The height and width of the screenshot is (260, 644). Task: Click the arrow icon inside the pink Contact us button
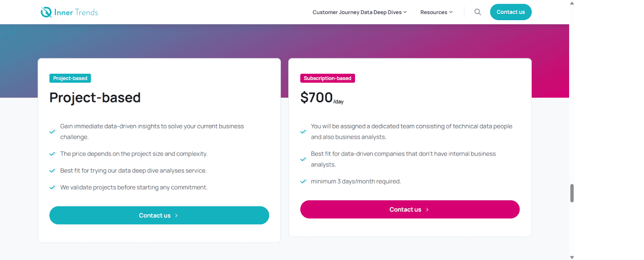pyautogui.click(x=427, y=209)
